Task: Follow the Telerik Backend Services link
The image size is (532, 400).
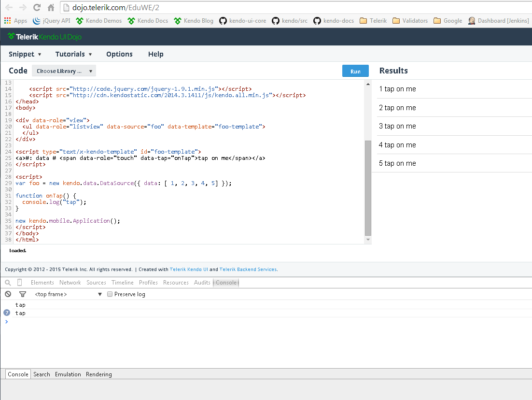Action: point(248,270)
